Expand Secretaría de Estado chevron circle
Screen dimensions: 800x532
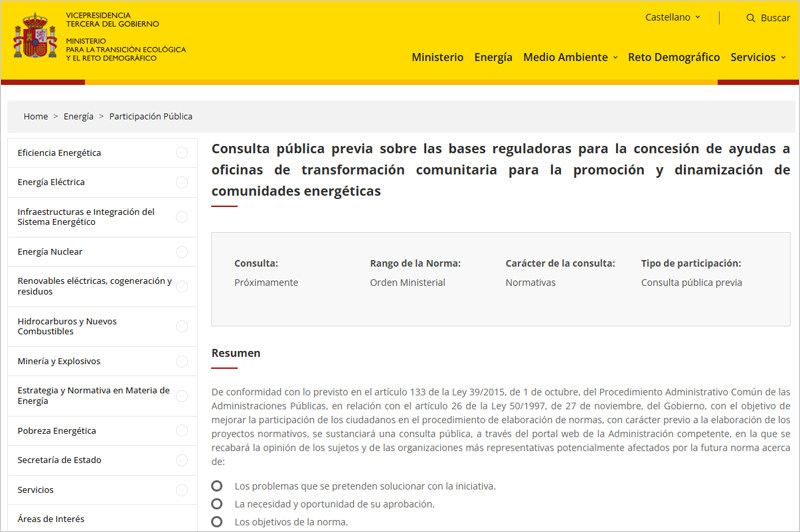[x=182, y=461]
